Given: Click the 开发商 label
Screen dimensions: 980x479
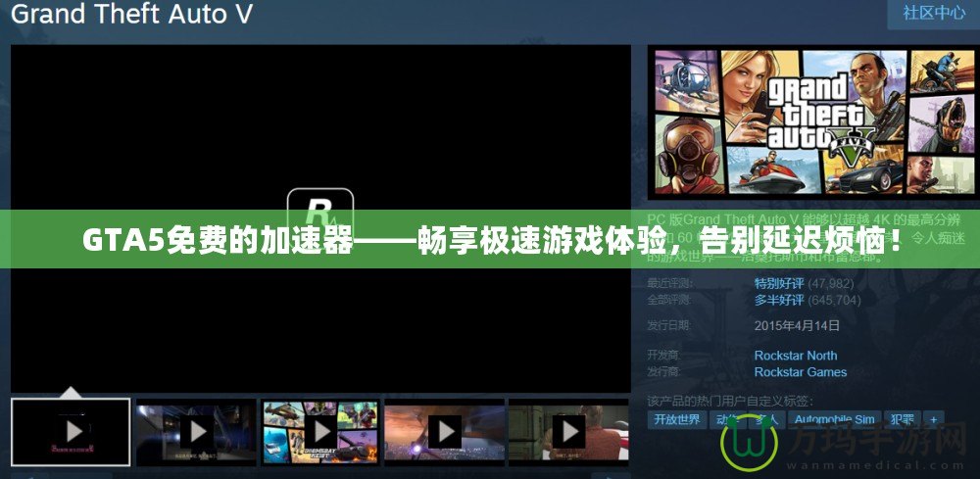Looking at the screenshot, I should [x=665, y=355].
